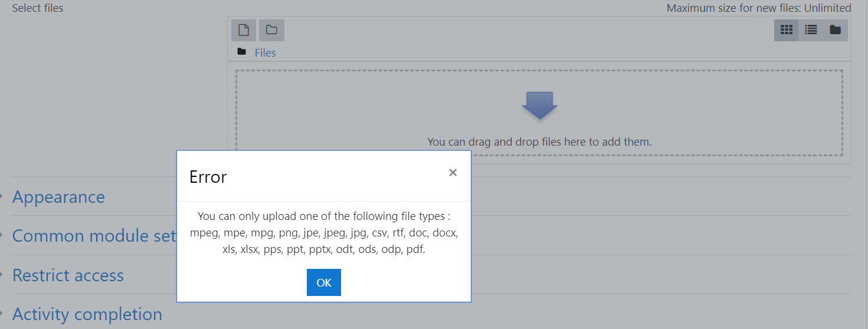The width and height of the screenshot is (868, 329).
Task: Switch to the icon grid view
Action: tap(786, 30)
